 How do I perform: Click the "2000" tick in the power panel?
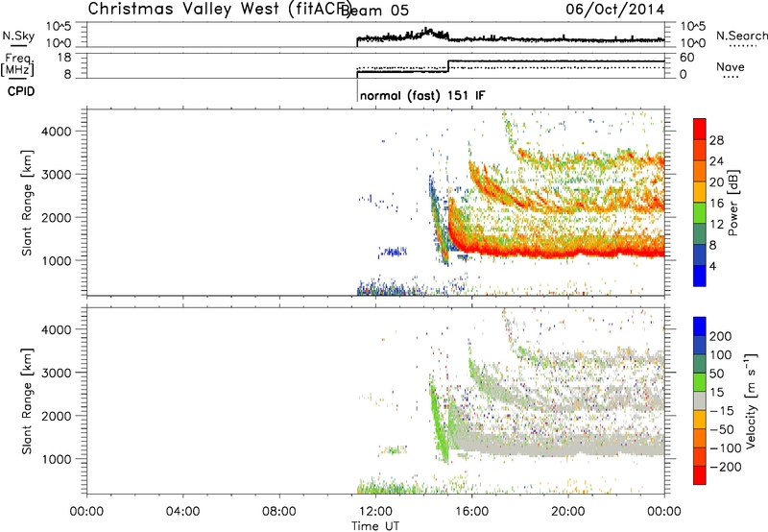(x=57, y=217)
